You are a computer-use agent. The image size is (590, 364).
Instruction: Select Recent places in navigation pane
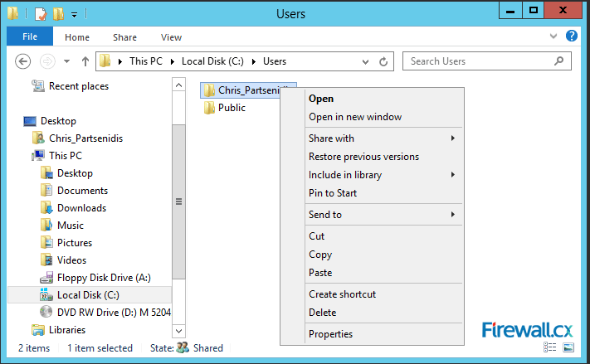click(79, 86)
